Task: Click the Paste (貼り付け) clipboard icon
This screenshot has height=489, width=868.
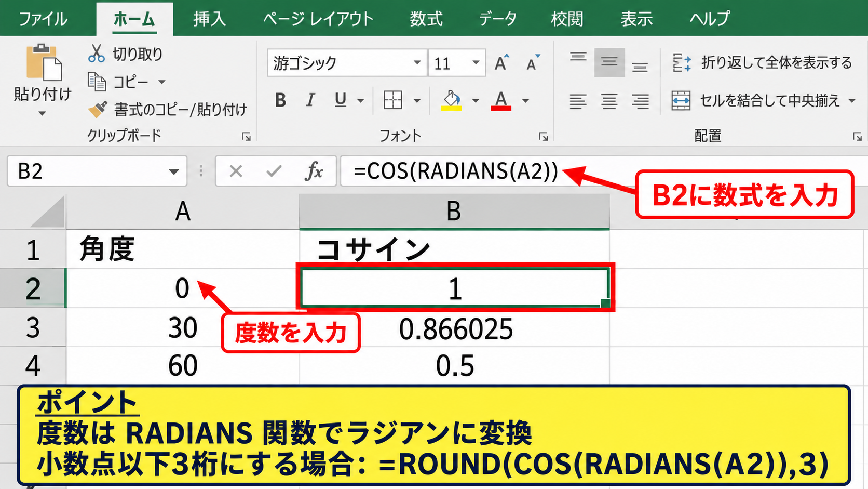Action: (44, 63)
